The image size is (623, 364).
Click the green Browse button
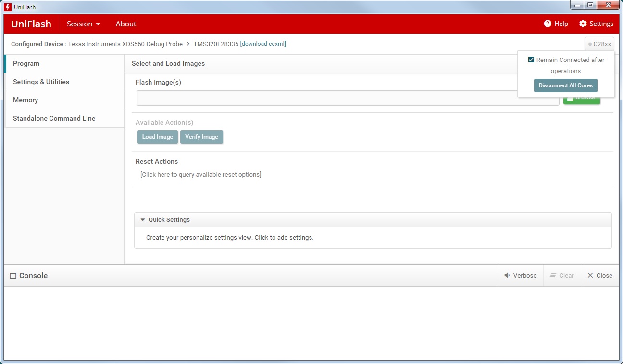582,99
